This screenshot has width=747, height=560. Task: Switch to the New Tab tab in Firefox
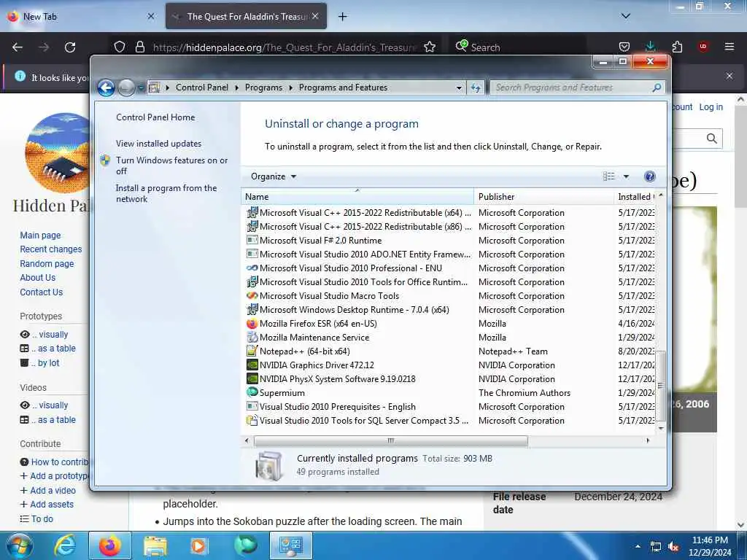81,16
